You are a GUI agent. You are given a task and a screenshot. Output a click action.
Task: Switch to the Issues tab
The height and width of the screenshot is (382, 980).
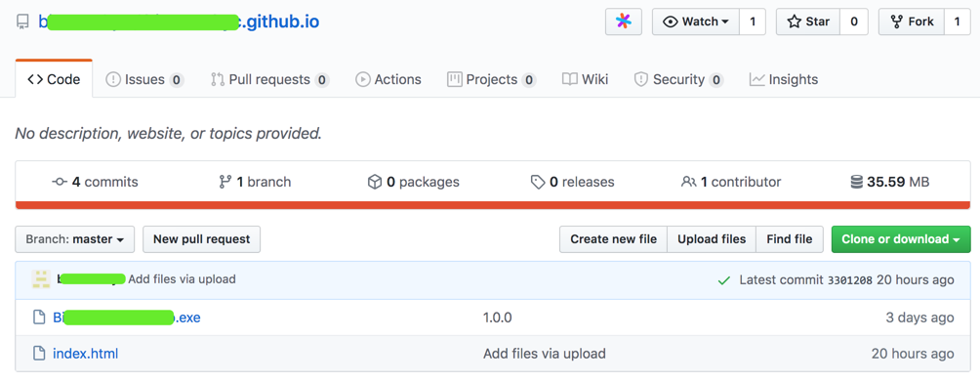coord(144,79)
